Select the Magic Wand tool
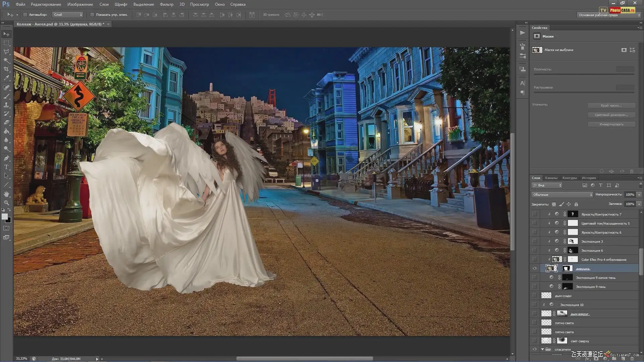The width and height of the screenshot is (644, 362). [x=6, y=60]
